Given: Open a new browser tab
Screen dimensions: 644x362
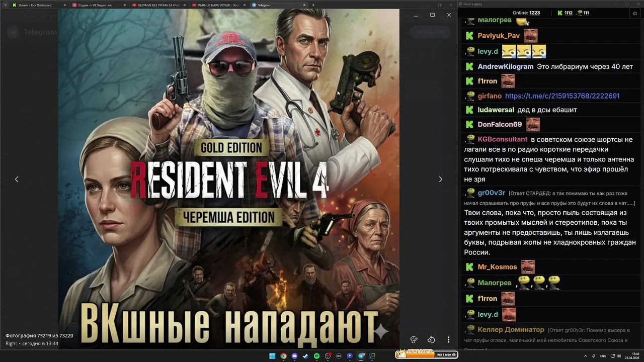Looking at the screenshot, I should (313, 5).
